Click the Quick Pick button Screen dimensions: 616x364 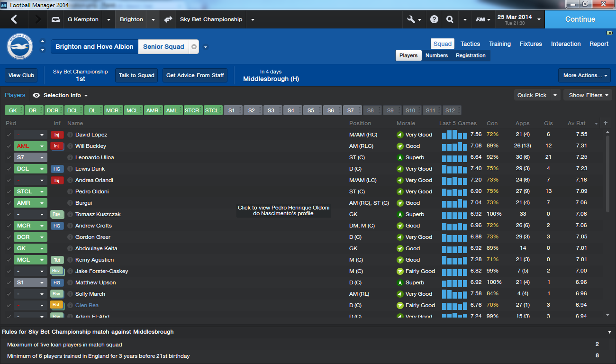pos(532,95)
